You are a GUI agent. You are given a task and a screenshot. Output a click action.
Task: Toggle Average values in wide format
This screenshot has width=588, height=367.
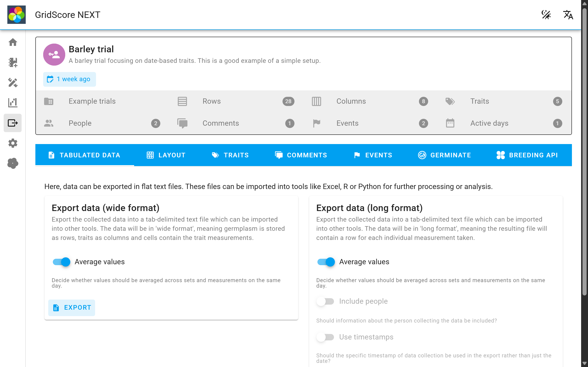62,262
